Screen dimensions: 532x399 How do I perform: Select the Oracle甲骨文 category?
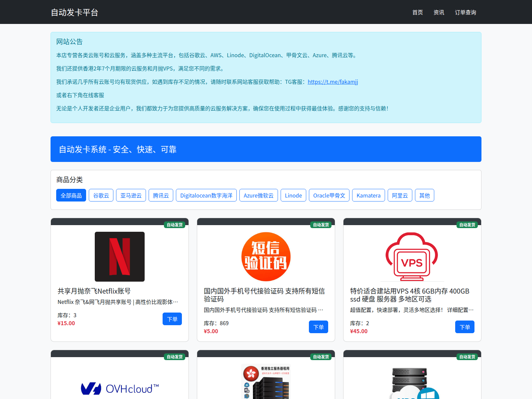click(329, 195)
